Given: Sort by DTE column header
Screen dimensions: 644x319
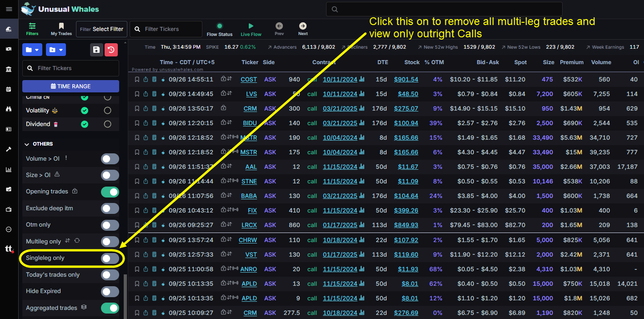Looking at the screenshot, I should (382, 62).
